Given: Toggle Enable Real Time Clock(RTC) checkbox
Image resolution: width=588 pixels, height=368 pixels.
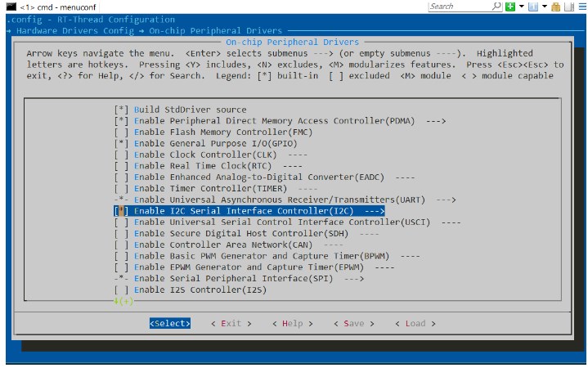Looking at the screenshot, I should pos(121,166).
